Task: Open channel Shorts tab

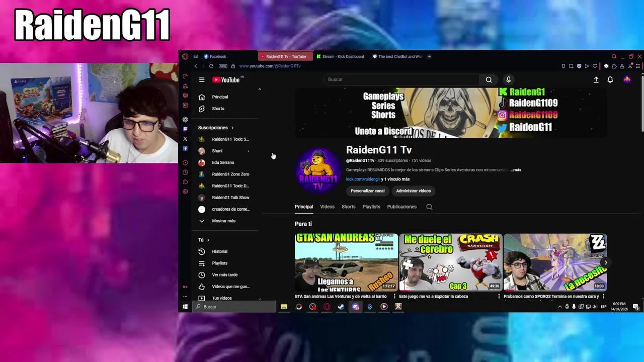Action: pyautogui.click(x=349, y=207)
